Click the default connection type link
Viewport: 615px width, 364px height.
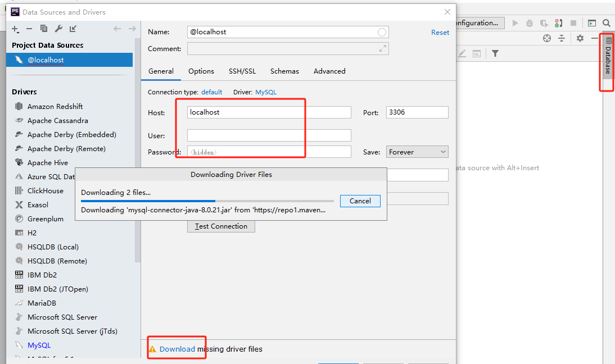[212, 92]
